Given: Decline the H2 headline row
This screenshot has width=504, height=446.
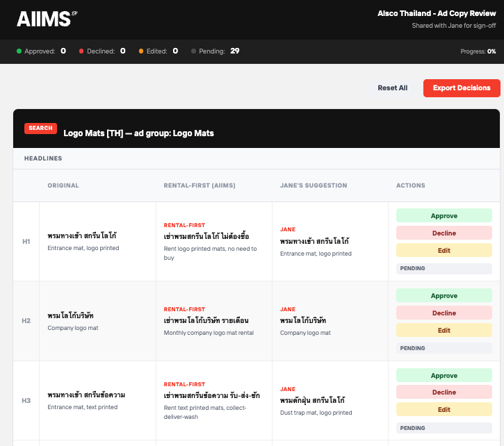Looking at the screenshot, I should 444,313.
